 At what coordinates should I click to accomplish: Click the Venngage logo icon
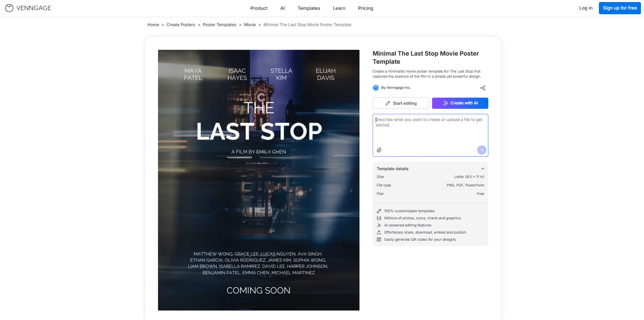(9, 8)
